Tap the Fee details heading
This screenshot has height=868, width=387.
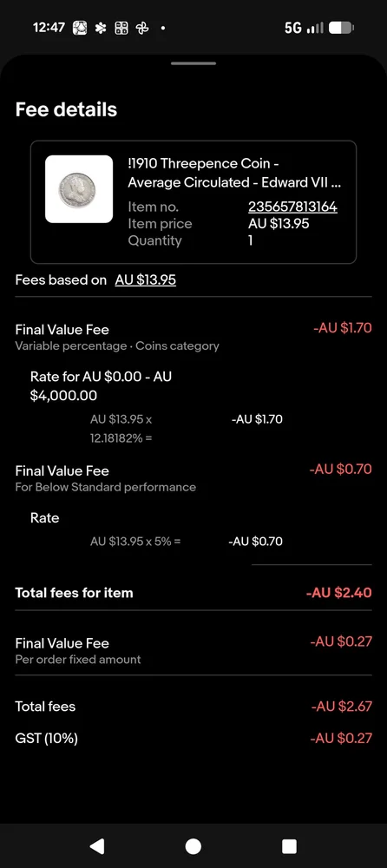tap(66, 109)
